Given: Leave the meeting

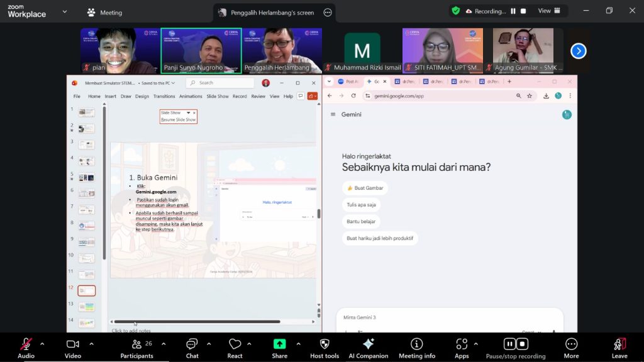Looking at the screenshot, I should tap(619, 344).
